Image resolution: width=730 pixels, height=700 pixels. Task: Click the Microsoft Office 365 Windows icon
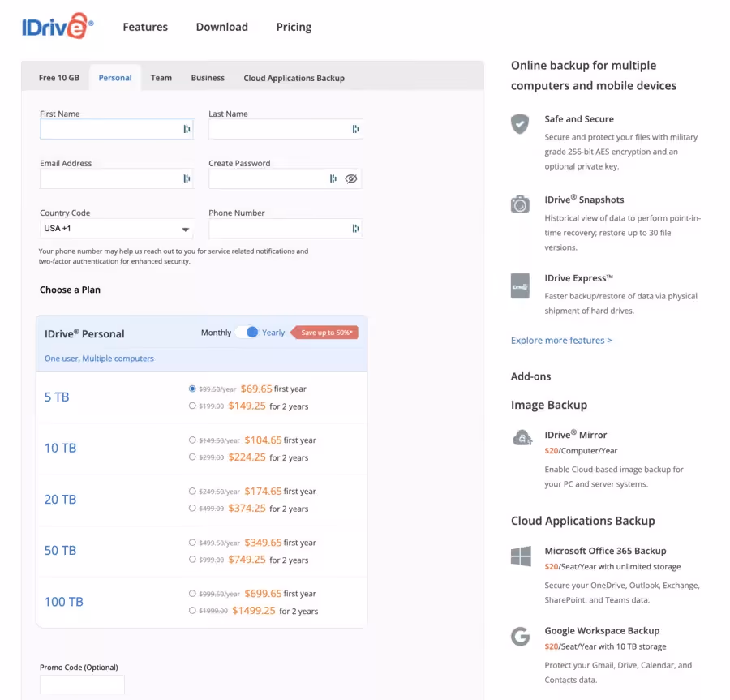(521, 556)
